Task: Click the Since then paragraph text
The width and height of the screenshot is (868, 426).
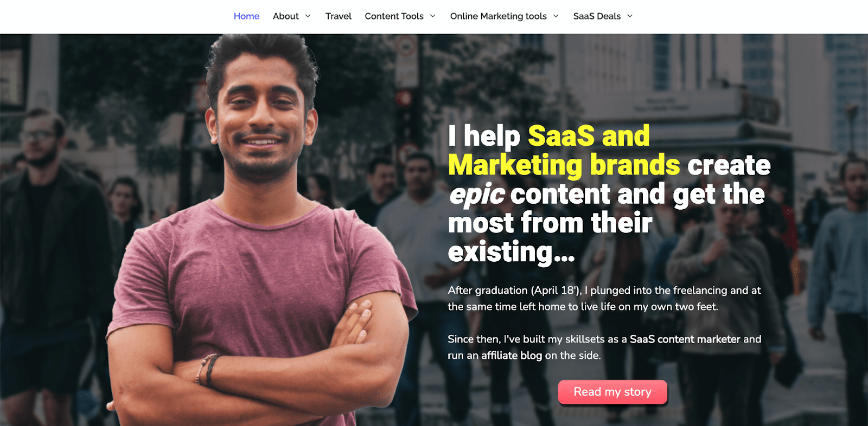Action: (x=604, y=347)
